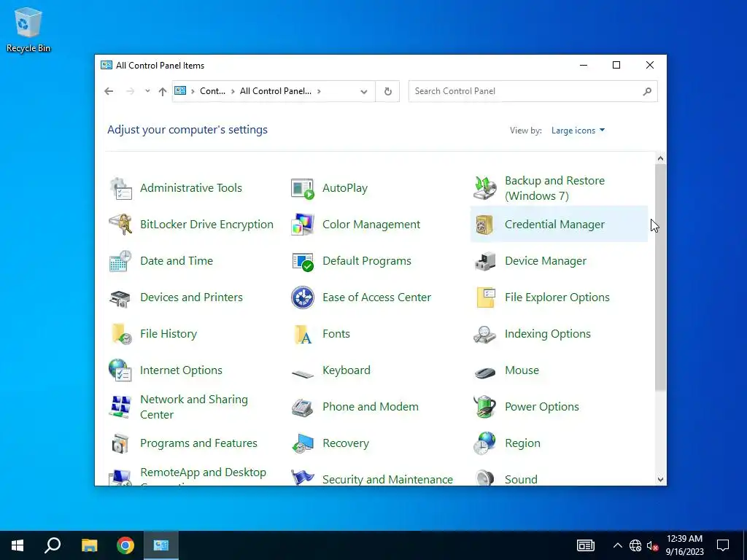Open the Network and Sharing Center icon
The width and height of the screenshot is (747, 560).
pyautogui.click(x=120, y=407)
